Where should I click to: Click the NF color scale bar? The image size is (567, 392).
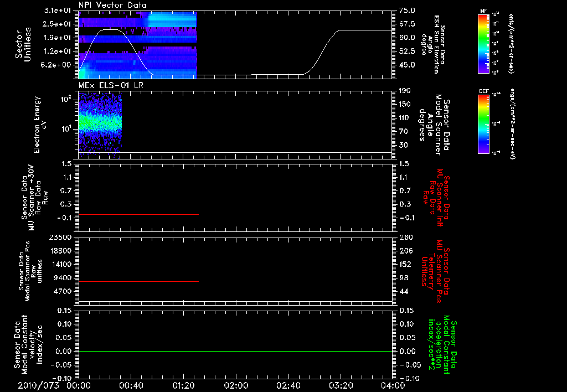(484, 43)
